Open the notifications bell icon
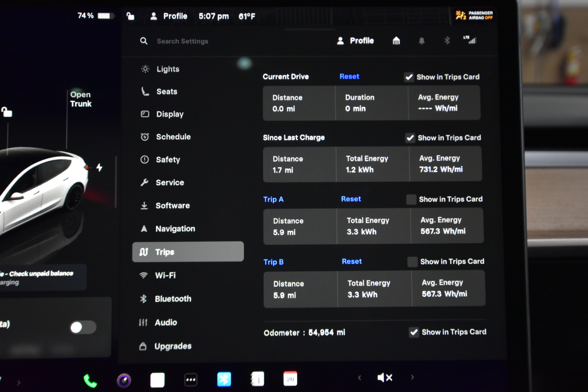588x392 pixels. [x=422, y=40]
